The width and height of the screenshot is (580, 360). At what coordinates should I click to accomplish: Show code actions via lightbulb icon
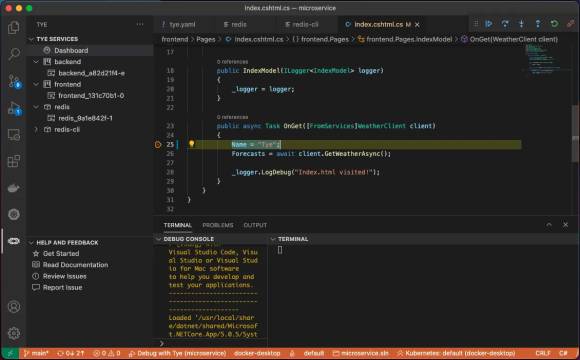192,144
